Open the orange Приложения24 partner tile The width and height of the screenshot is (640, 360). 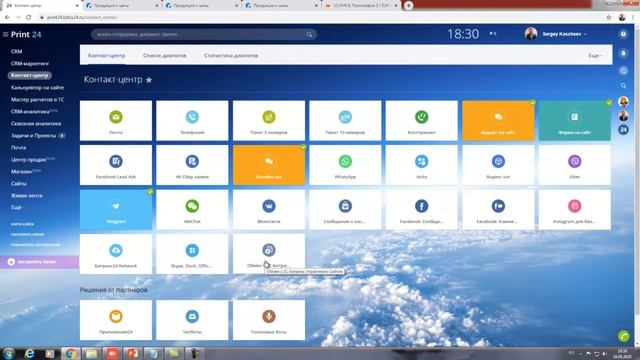tap(116, 320)
